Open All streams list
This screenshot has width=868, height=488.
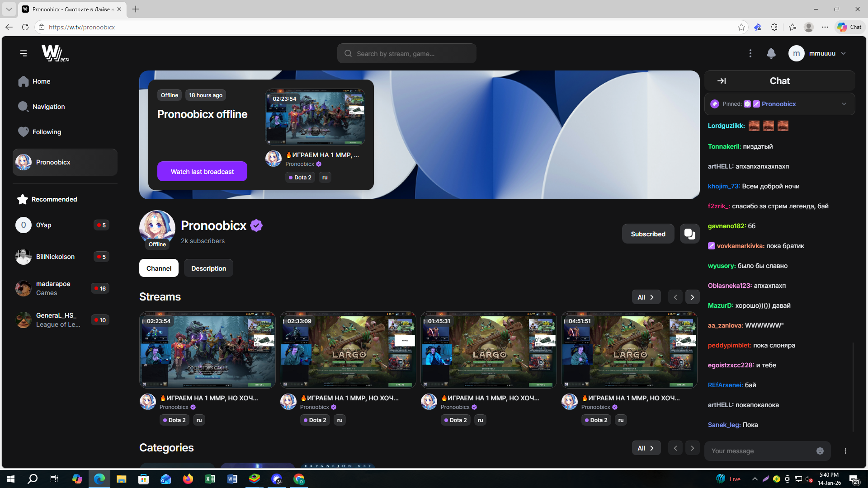click(646, 297)
